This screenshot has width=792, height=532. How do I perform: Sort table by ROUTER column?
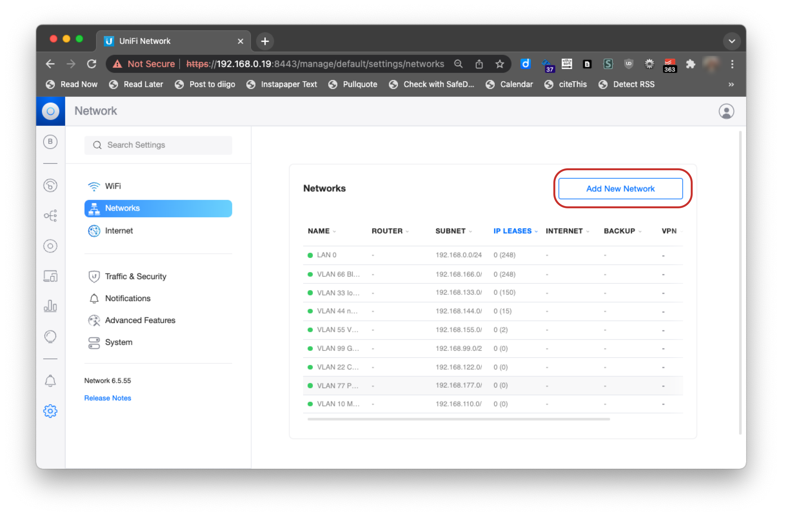coord(390,231)
